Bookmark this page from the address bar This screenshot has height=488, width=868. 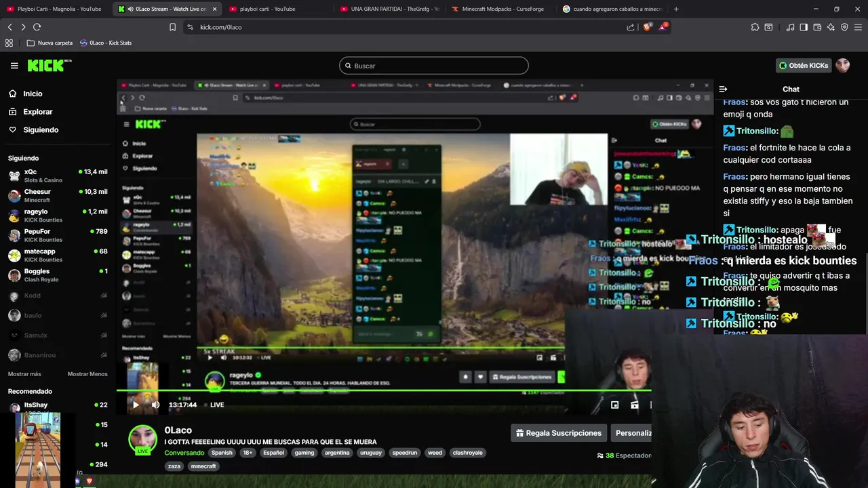tap(172, 27)
